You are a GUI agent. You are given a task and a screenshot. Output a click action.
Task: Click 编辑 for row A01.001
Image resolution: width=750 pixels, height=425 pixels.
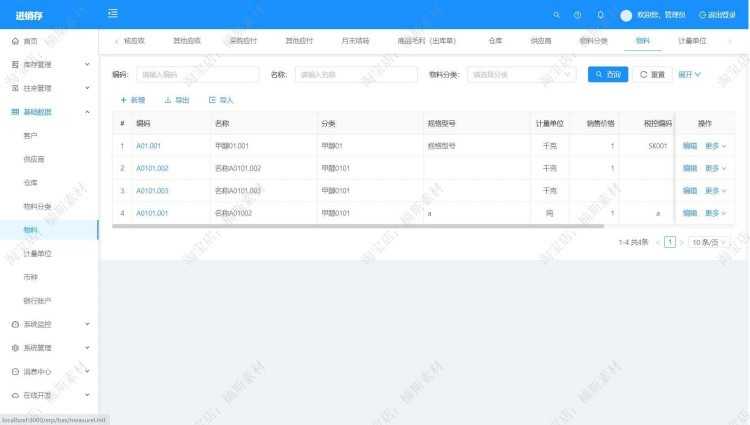click(690, 146)
